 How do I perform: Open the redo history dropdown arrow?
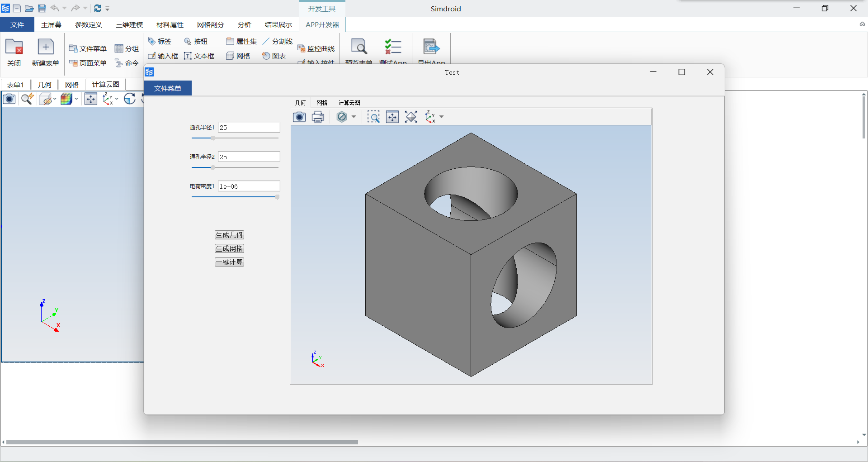coord(85,8)
